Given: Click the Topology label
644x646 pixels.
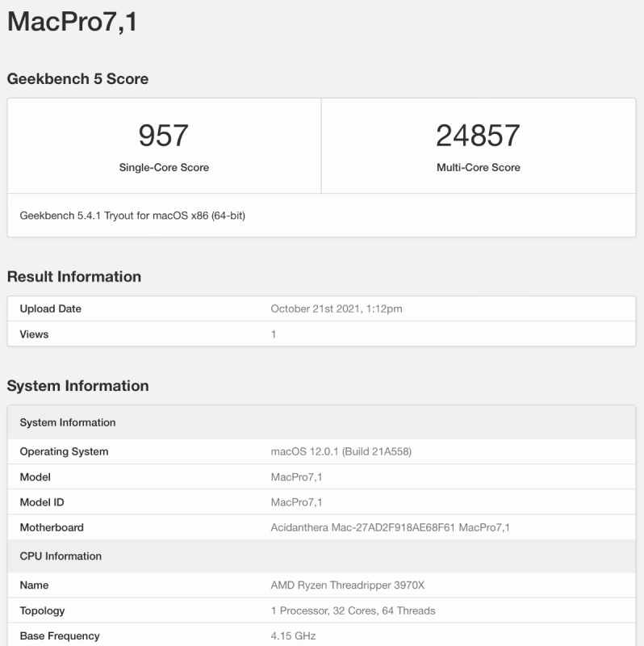Looking at the screenshot, I should [43, 610].
